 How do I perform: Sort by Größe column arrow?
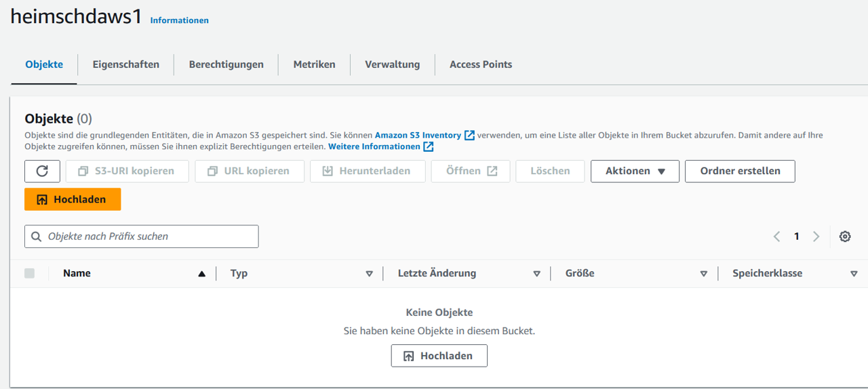[x=703, y=274]
